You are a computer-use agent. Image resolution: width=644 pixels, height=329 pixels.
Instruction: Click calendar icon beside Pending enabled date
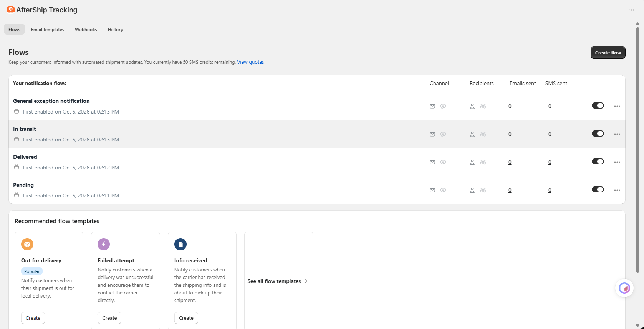click(17, 195)
